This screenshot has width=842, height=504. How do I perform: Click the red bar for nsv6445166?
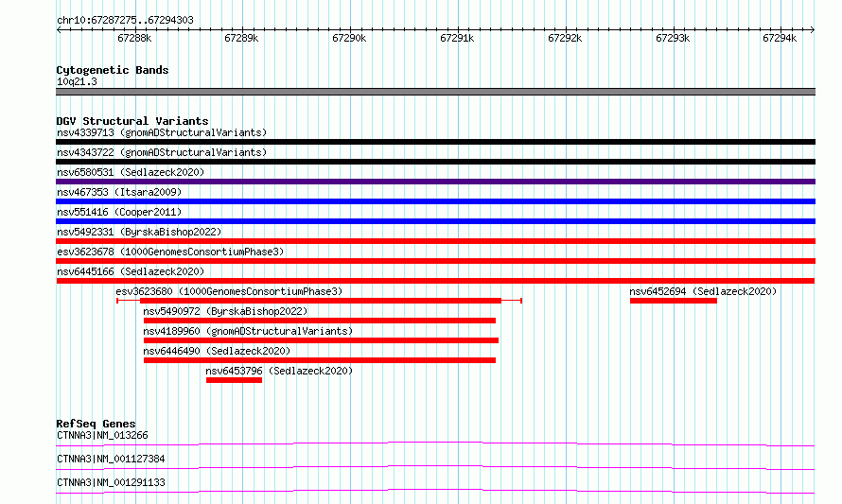435,281
